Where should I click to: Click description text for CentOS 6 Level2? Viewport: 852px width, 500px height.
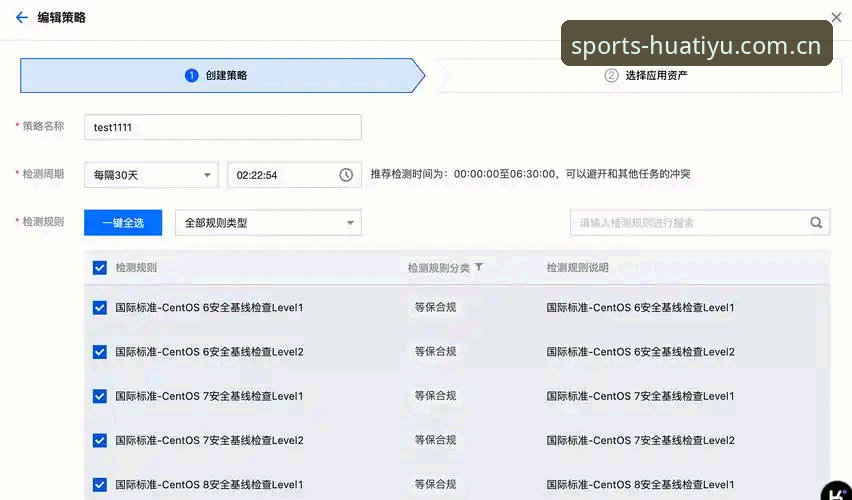pos(640,352)
